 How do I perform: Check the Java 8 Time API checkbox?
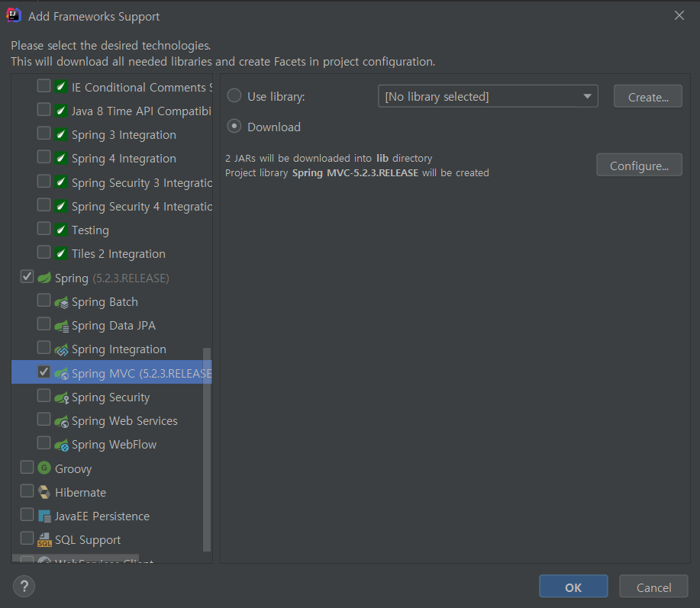point(44,109)
